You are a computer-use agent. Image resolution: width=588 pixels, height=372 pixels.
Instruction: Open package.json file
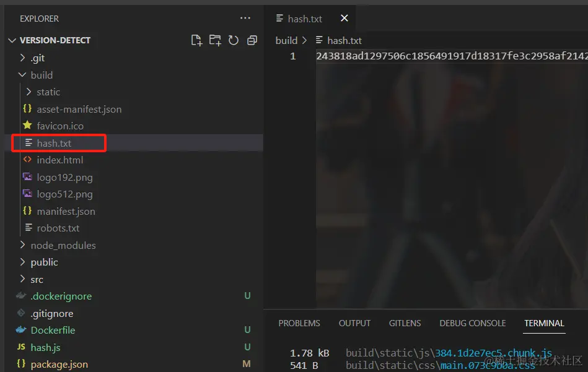59,364
